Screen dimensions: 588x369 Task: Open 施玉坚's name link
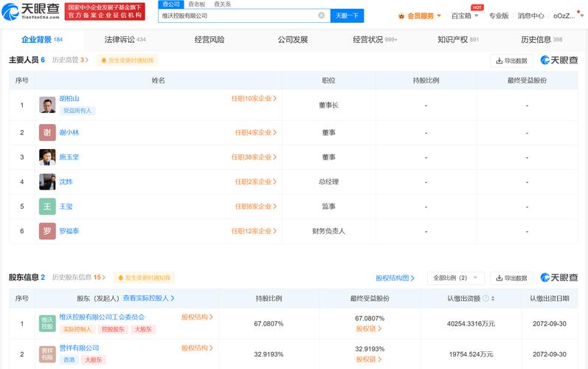click(69, 157)
